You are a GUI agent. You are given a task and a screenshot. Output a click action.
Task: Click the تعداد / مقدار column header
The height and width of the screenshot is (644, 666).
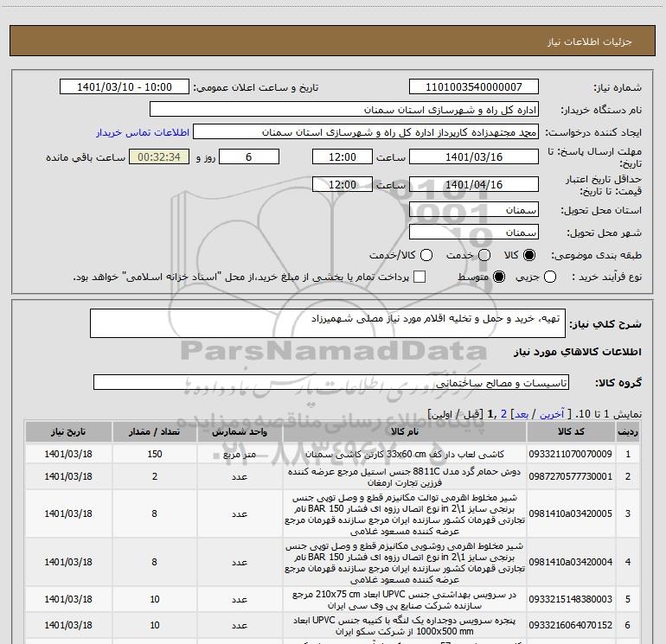click(x=155, y=431)
